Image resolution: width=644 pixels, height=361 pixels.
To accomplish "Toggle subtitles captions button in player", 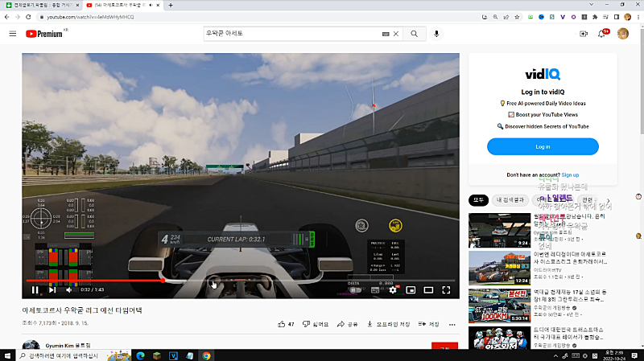I will (x=375, y=290).
